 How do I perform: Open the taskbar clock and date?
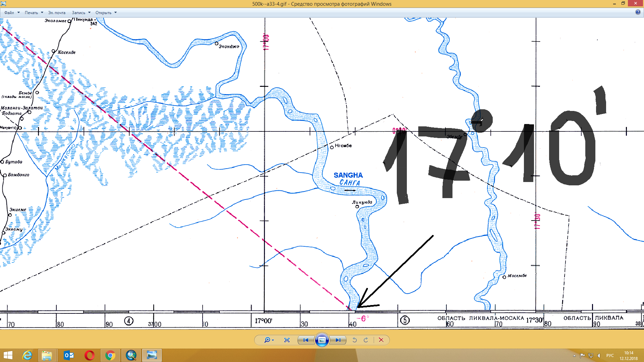point(629,356)
